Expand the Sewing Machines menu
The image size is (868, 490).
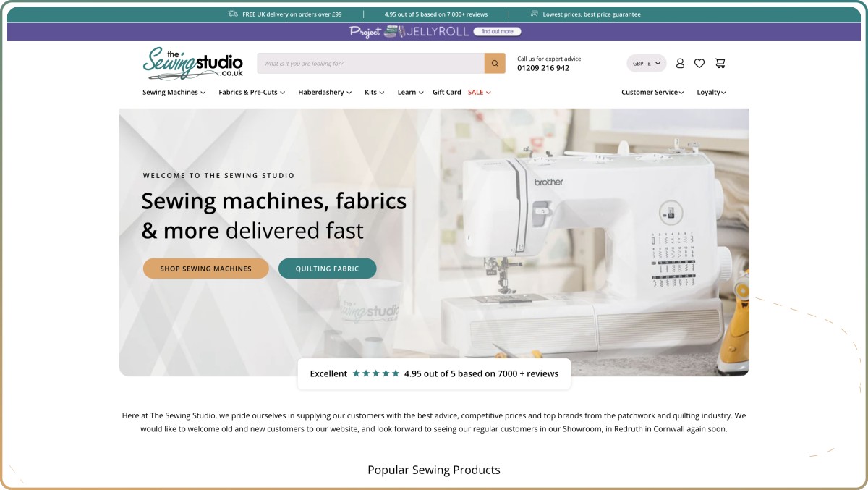click(x=173, y=92)
